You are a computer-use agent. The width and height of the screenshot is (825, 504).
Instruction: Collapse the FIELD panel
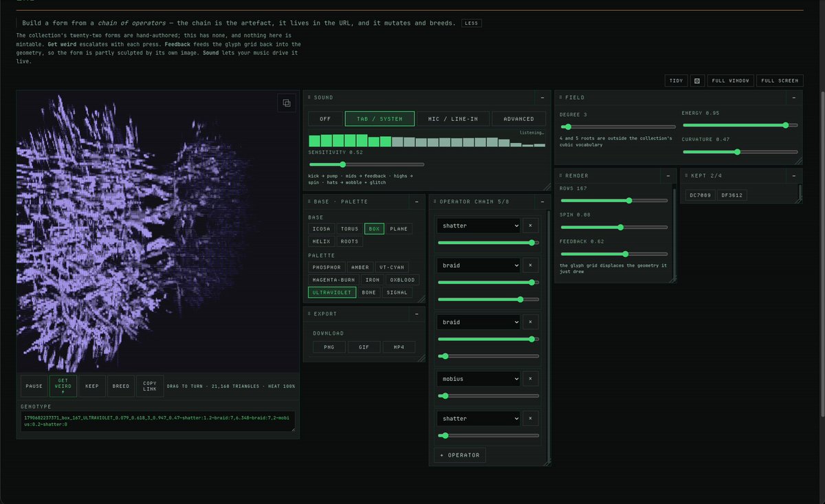(793, 98)
